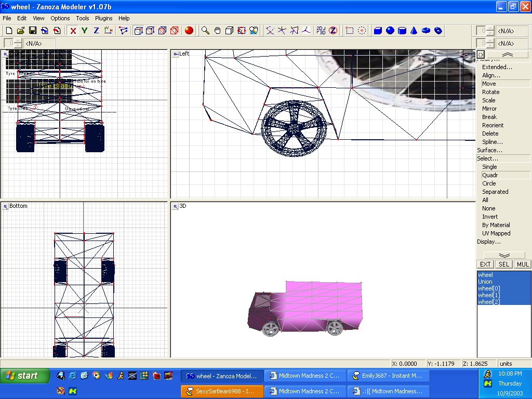Click the blue cube primitive icon
Image resolution: width=532 pixels, height=399 pixels.
pyautogui.click(x=378, y=31)
